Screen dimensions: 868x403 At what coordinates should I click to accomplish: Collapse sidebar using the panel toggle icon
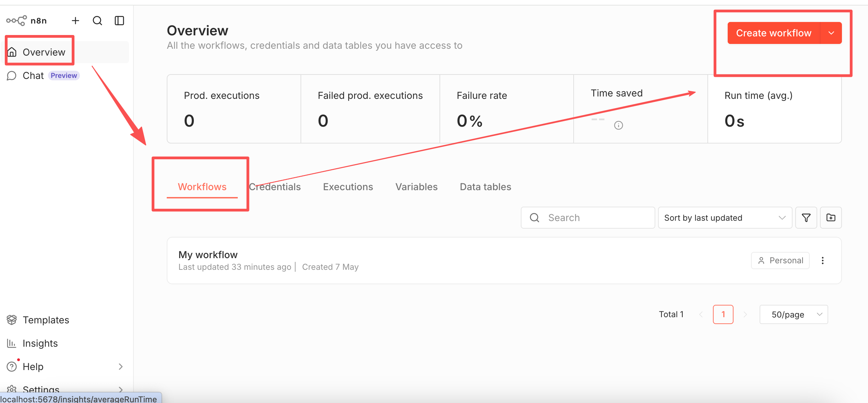(119, 21)
